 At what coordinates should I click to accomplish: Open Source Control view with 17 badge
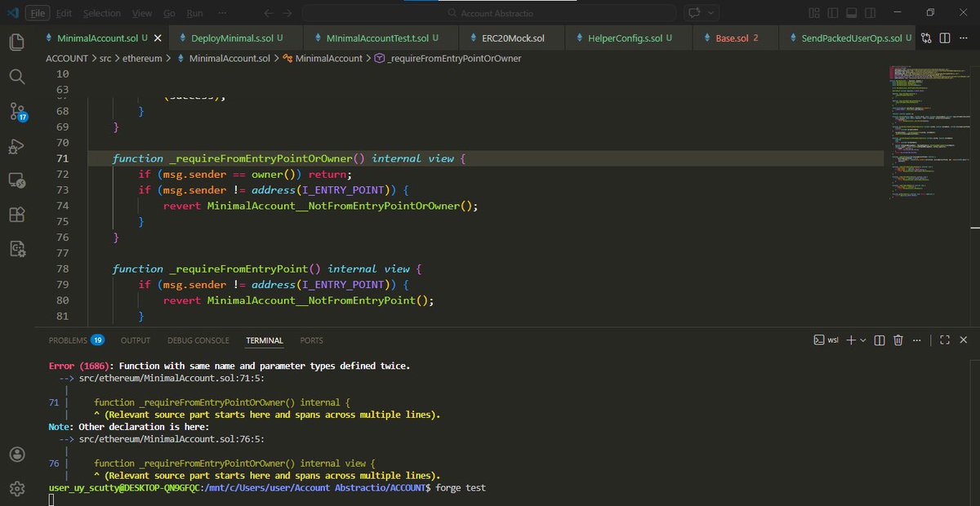coord(16,112)
